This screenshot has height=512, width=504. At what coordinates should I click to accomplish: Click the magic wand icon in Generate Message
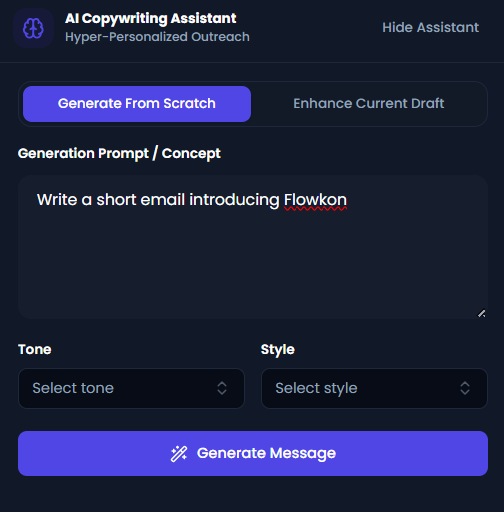(179, 453)
